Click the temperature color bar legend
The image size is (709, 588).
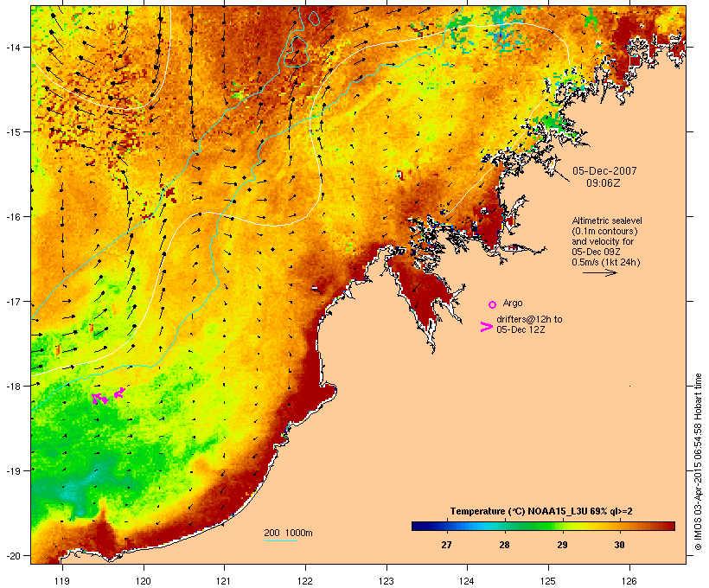coord(543,526)
